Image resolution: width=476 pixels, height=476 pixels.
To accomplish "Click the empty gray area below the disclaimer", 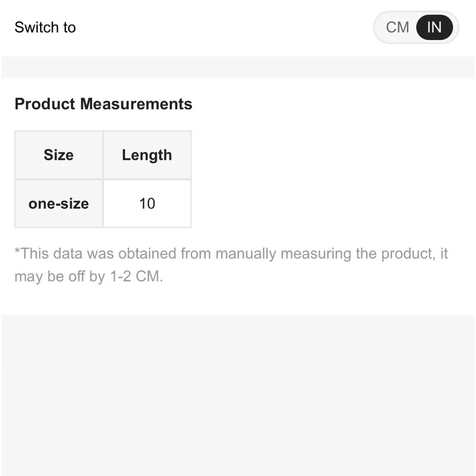I will (238, 395).
